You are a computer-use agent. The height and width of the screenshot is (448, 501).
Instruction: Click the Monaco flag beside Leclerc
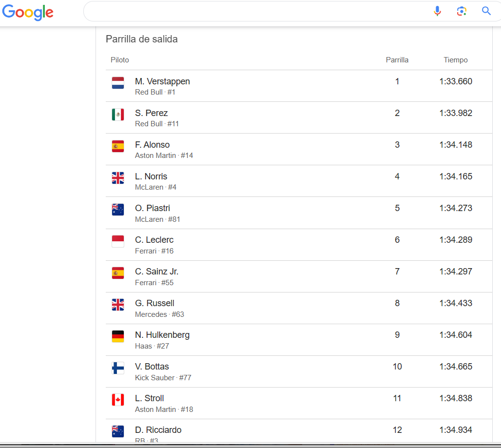(118, 241)
